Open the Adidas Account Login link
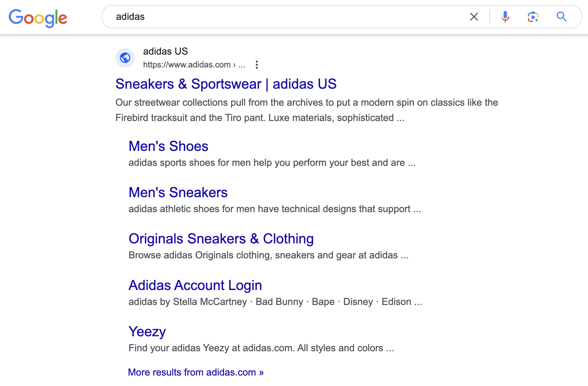This screenshot has height=386, width=588. click(x=195, y=286)
